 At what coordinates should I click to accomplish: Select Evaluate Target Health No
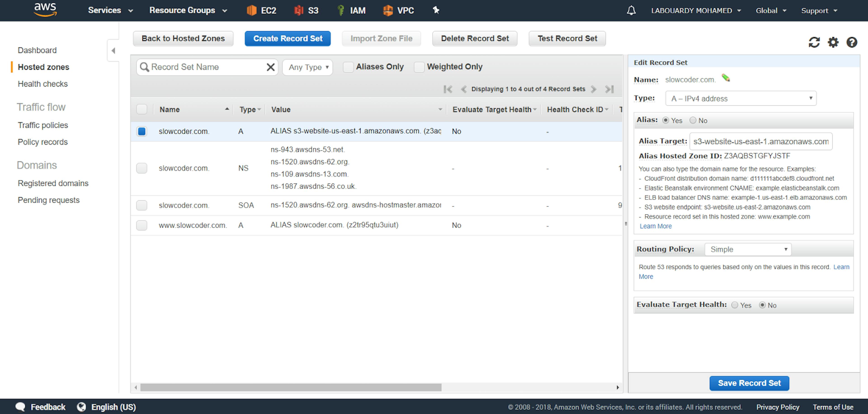(762, 305)
